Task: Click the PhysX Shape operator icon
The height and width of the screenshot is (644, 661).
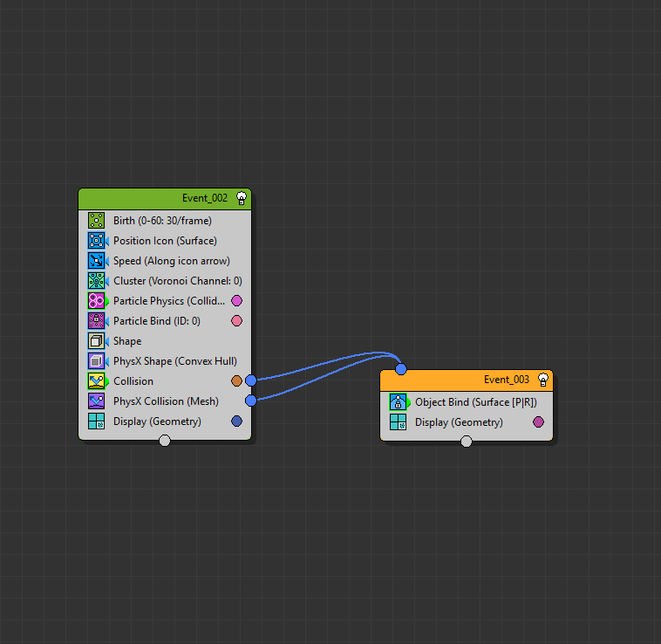Action: coord(96,361)
